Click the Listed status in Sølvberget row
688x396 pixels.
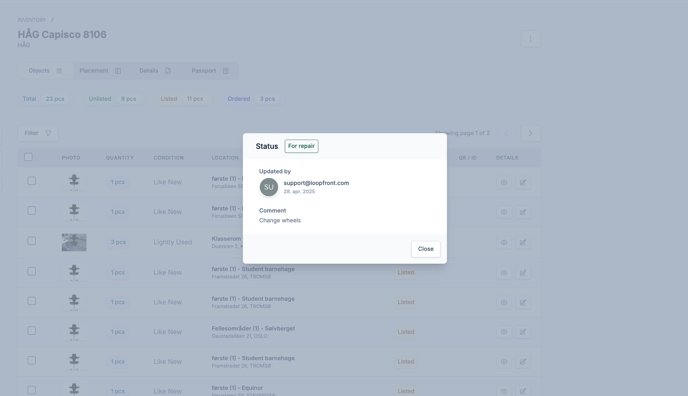(x=406, y=332)
